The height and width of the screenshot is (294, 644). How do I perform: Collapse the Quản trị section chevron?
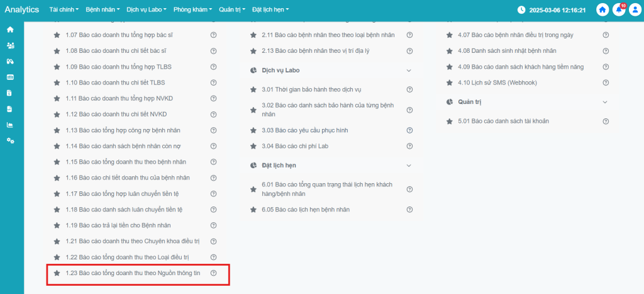click(x=605, y=102)
